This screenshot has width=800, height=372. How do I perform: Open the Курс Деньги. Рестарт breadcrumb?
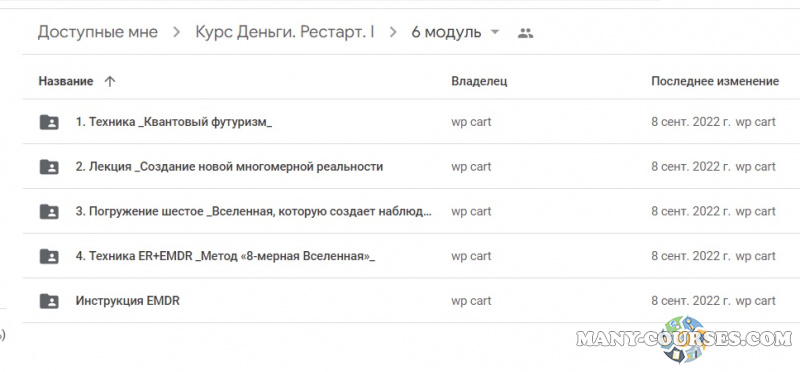pyautogui.click(x=285, y=33)
